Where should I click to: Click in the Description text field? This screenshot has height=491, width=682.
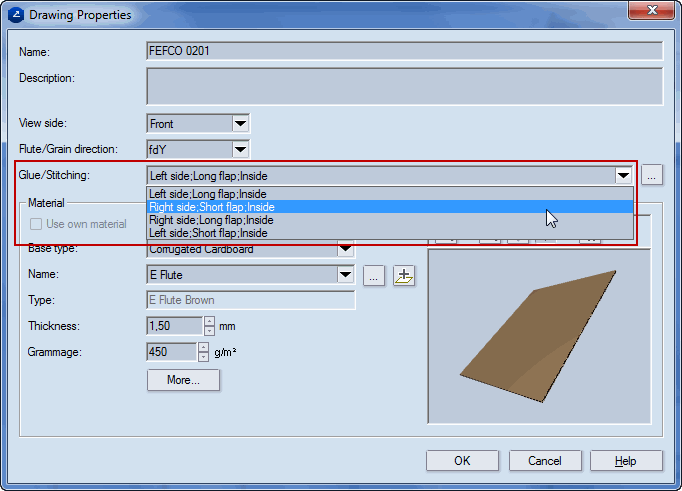point(404,86)
